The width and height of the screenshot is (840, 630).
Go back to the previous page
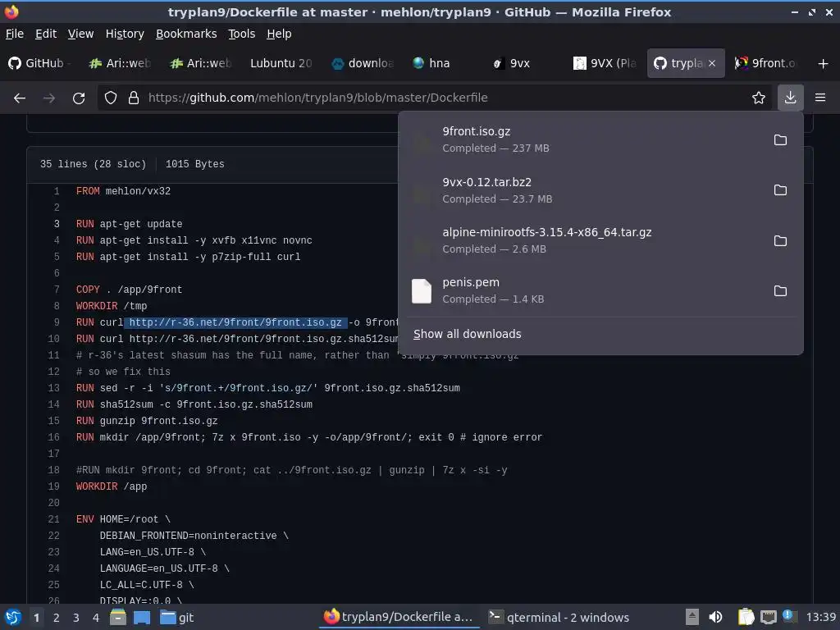[x=20, y=98]
